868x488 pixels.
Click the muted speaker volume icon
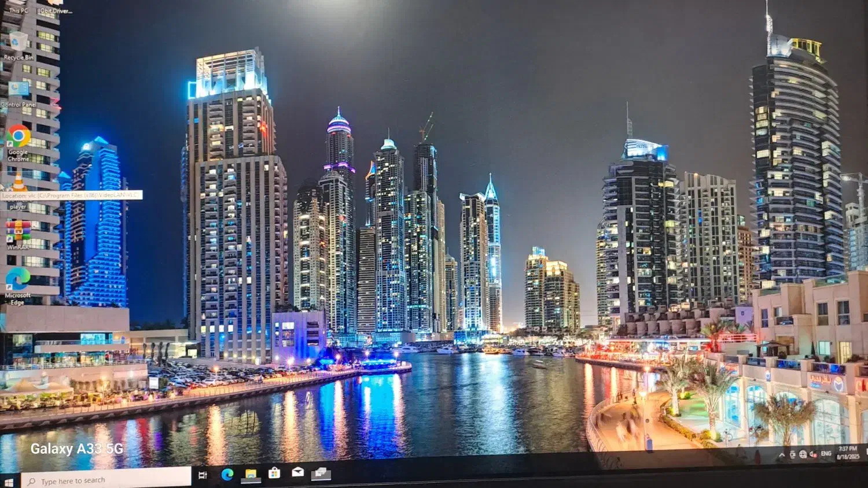click(x=813, y=454)
